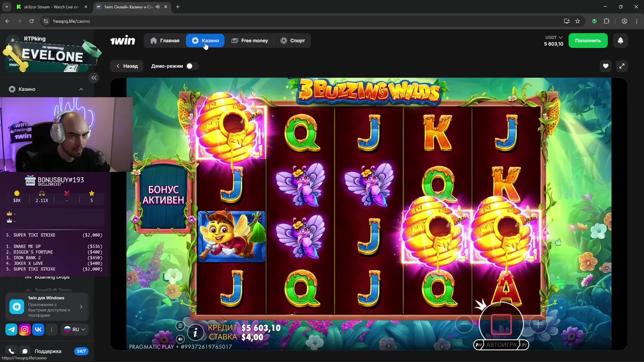Click the 1win logo
Image resolution: width=644 pixels, height=362 pixels.
click(x=122, y=40)
